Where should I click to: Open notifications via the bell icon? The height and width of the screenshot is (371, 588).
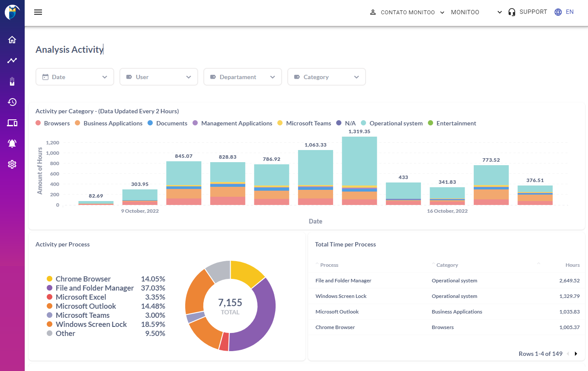tap(12, 143)
